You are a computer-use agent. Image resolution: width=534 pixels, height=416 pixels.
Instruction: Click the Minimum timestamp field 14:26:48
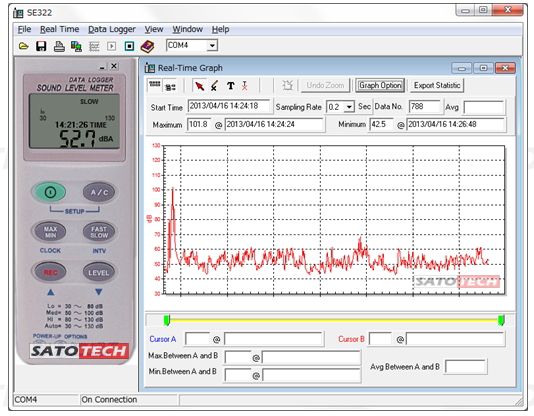456,124
